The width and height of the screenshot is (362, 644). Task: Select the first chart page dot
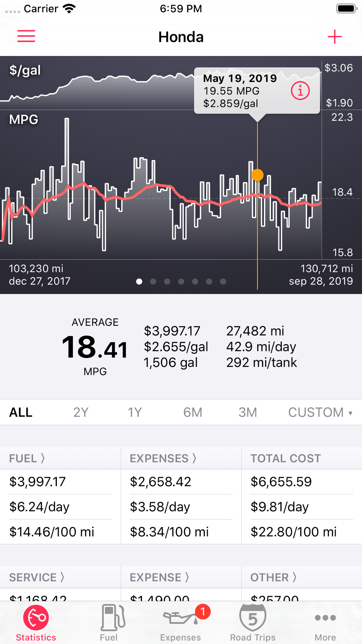(139, 281)
